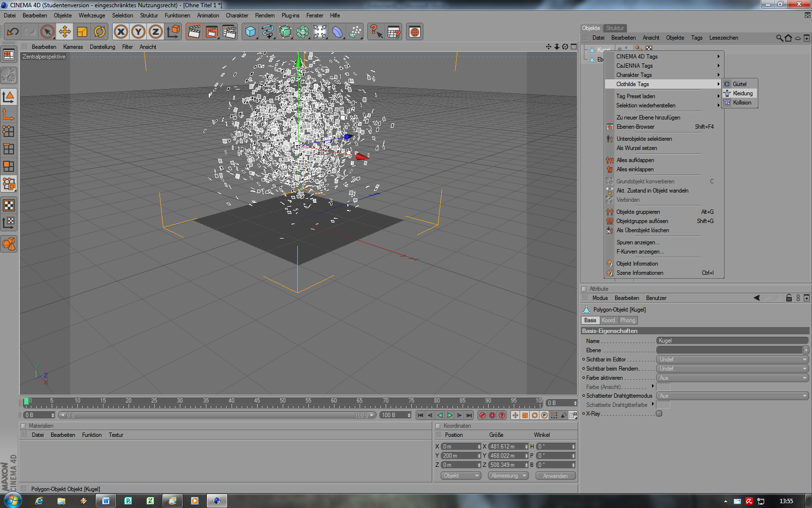The height and width of the screenshot is (508, 812).
Task: Choose Kleidung from Clothilde Tags submenu
Action: point(740,93)
